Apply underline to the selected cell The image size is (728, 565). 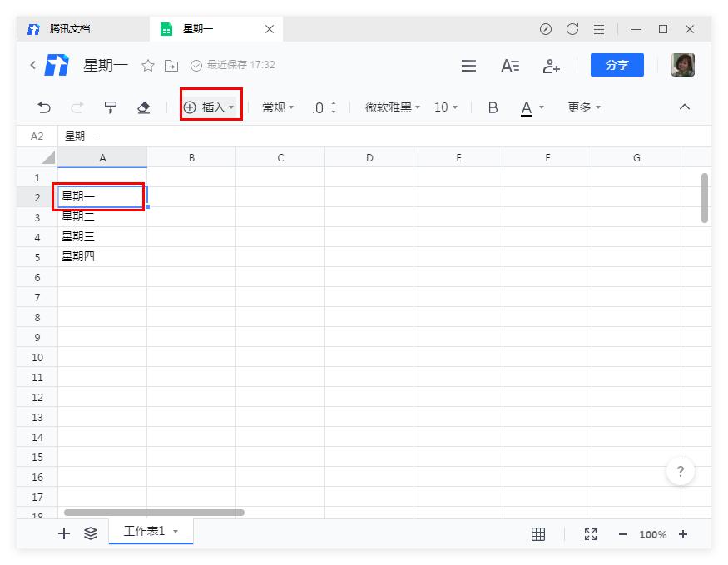527,107
